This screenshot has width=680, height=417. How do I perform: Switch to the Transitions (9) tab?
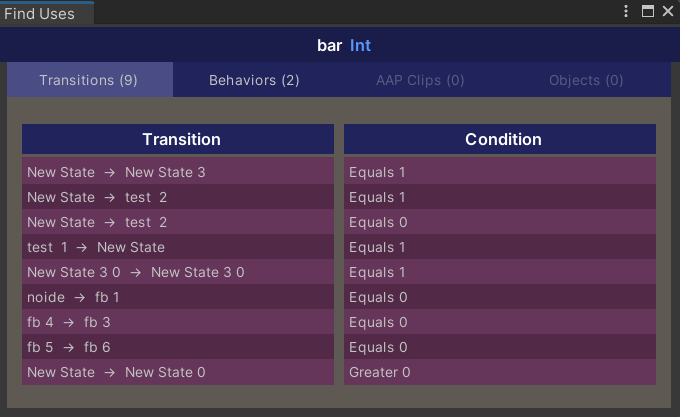point(90,80)
